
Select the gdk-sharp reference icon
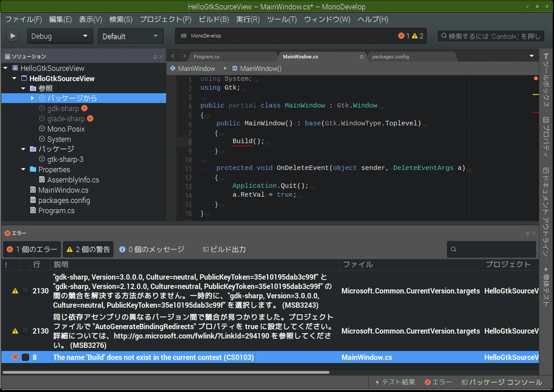(42, 108)
